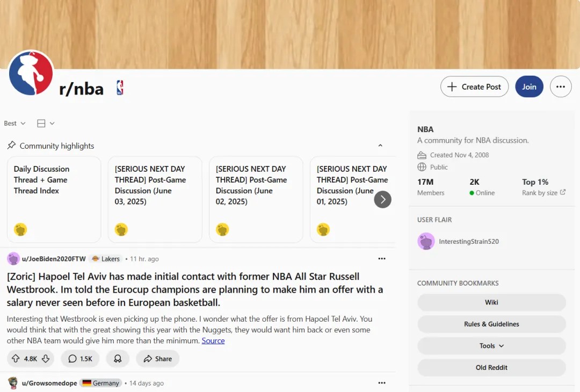The image size is (580, 392).
Task: Open the June 02, 2025 Post-Game Discussion card
Action: (x=256, y=199)
